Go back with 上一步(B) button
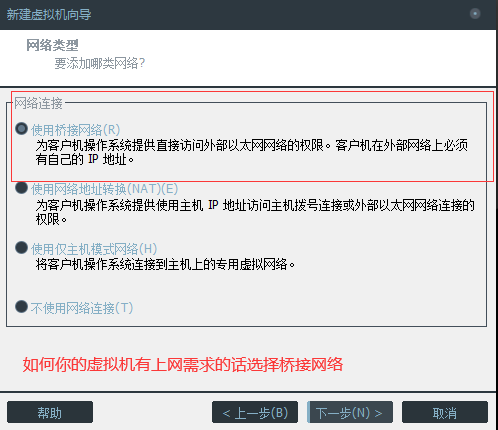Screen dimensions: 498x430 point(255,412)
